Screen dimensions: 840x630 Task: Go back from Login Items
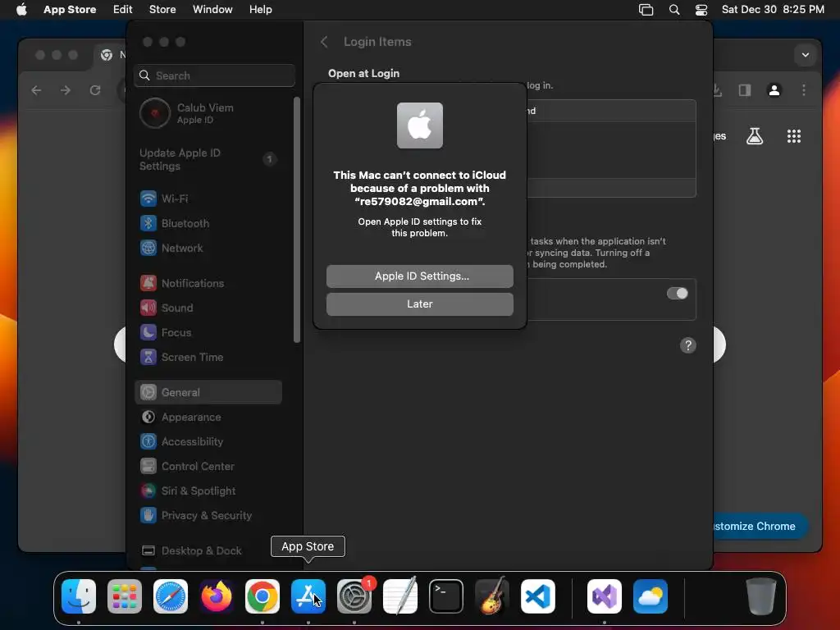click(324, 42)
